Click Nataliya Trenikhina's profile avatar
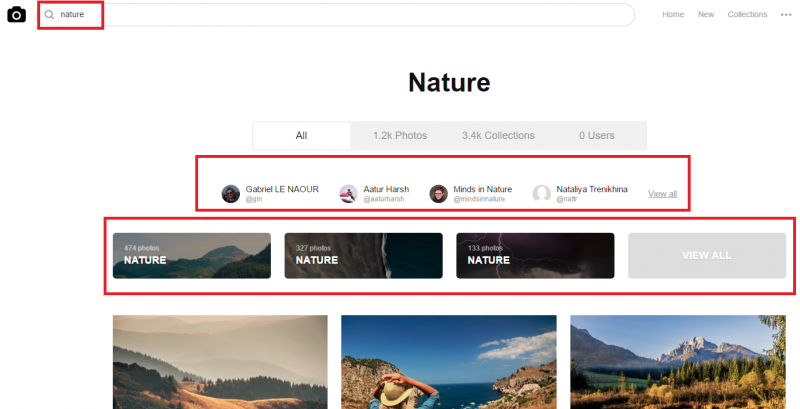Image resolution: width=800 pixels, height=409 pixels. [541, 193]
